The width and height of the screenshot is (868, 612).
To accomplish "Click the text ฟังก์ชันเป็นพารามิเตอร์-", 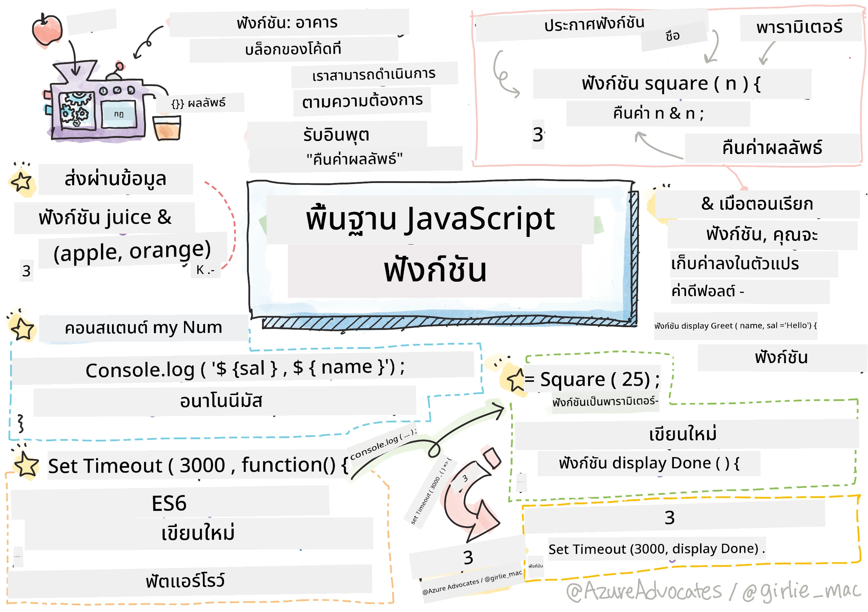I will click(x=605, y=402).
